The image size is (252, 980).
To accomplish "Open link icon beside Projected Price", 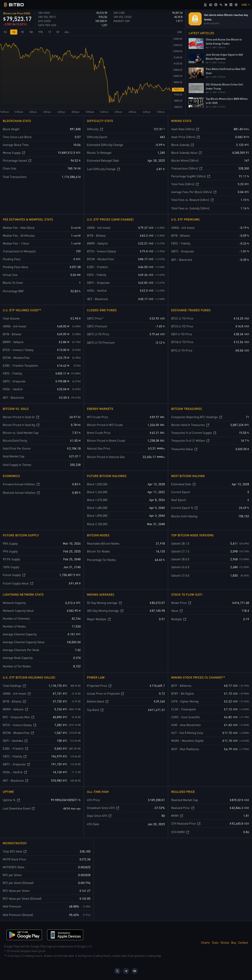I will (110, 686).
